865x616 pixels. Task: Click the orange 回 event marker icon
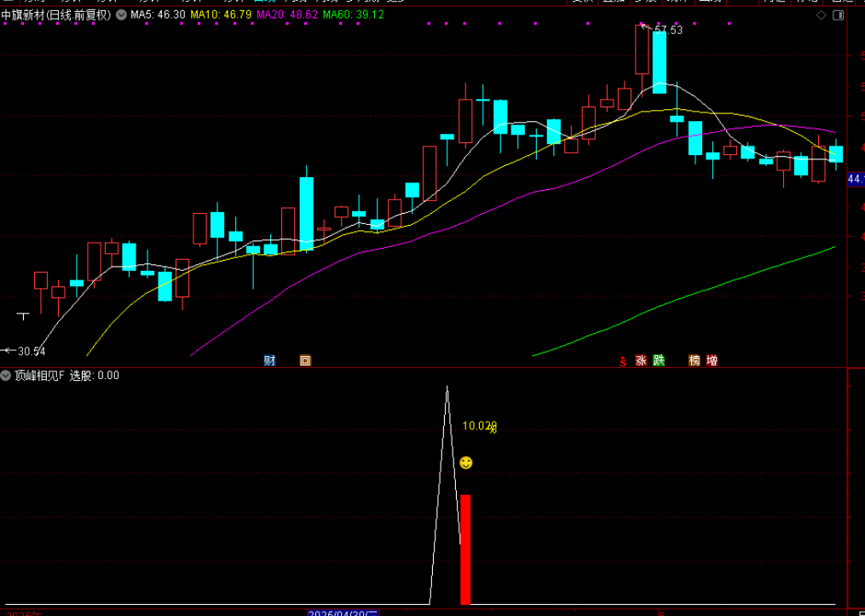tap(305, 360)
